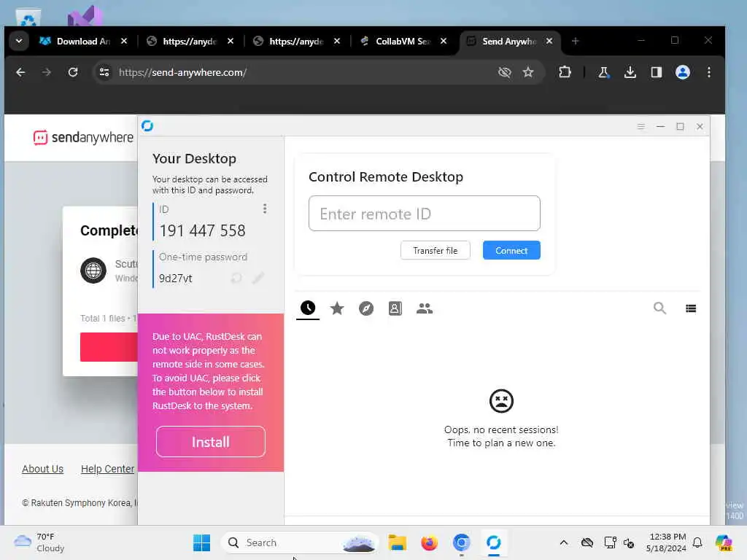Image resolution: width=747 pixels, height=560 pixels.
Task: Click the taskbar Search box
Action: (299, 542)
